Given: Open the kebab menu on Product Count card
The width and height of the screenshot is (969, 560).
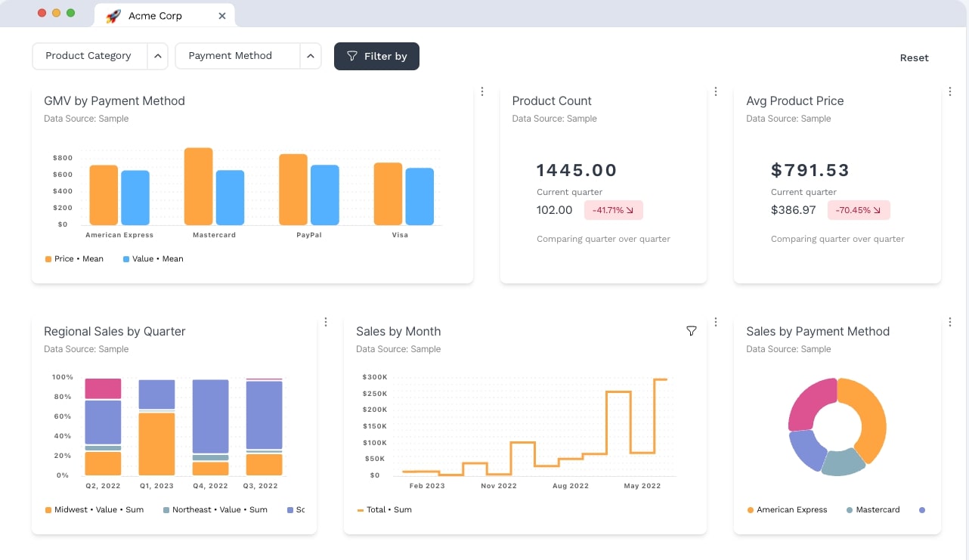Looking at the screenshot, I should tap(716, 91).
